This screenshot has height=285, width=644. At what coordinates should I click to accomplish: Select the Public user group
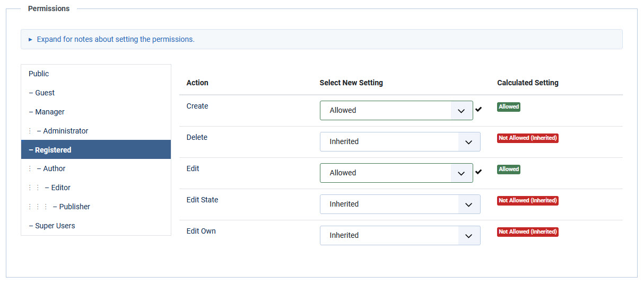[39, 74]
